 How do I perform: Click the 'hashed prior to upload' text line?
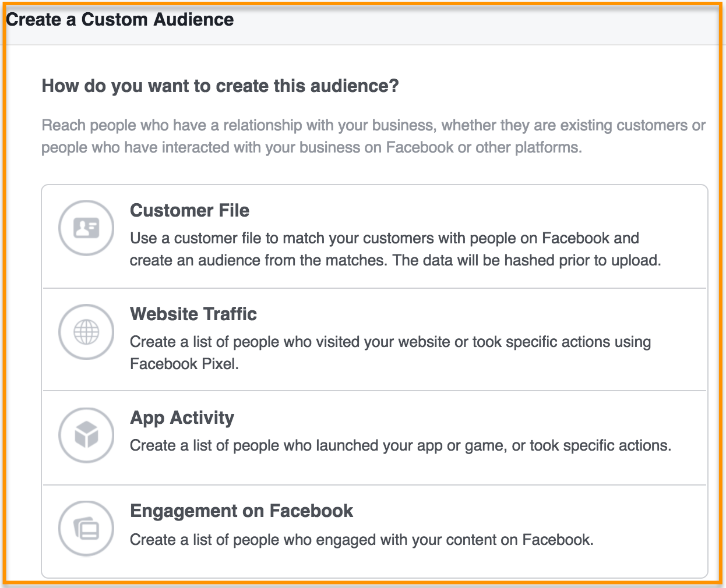396,260
